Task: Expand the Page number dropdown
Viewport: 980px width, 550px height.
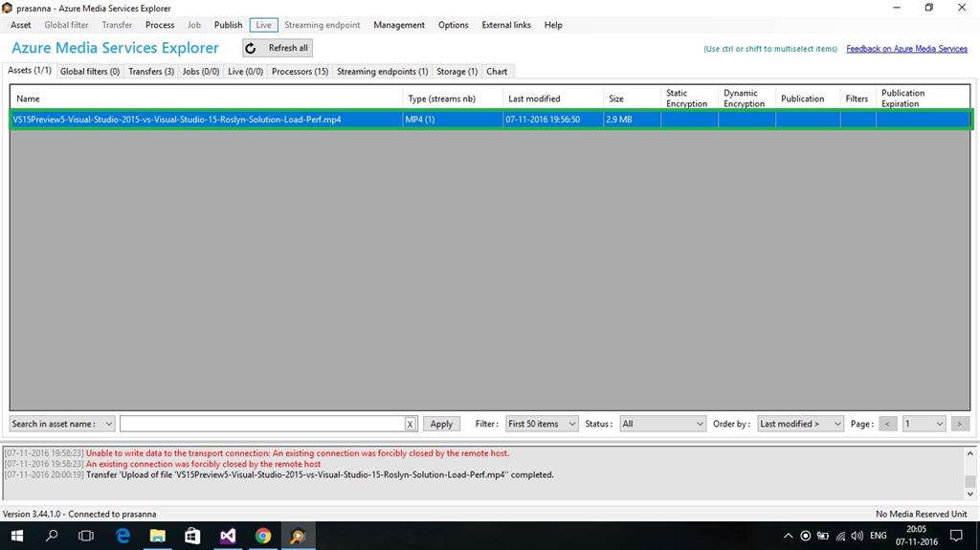Action: coord(924,424)
